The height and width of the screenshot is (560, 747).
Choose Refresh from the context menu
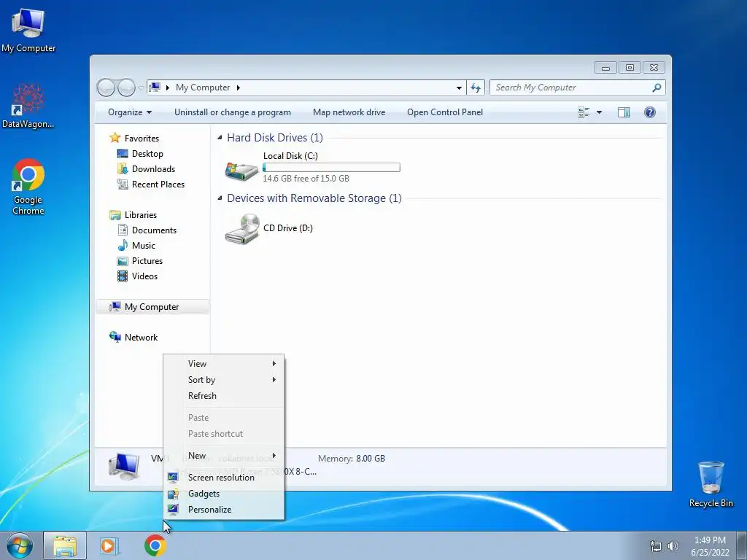point(223,396)
